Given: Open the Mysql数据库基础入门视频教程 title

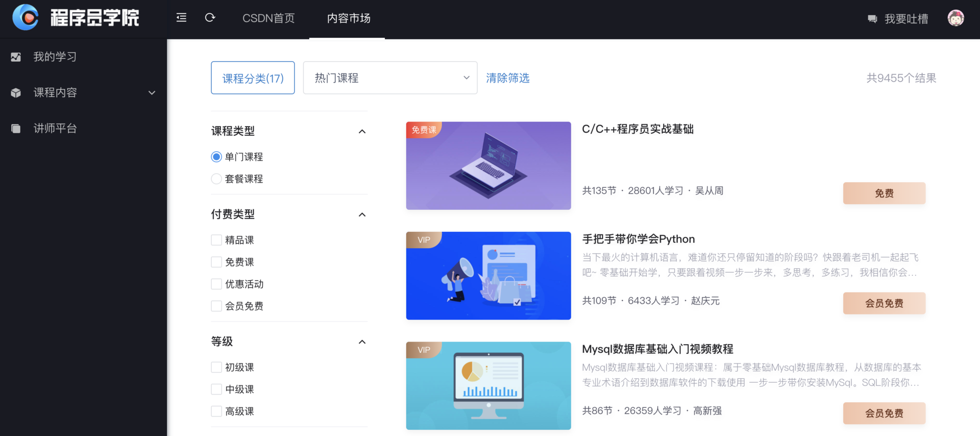Looking at the screenshot, I should click(x=657, y=349).
